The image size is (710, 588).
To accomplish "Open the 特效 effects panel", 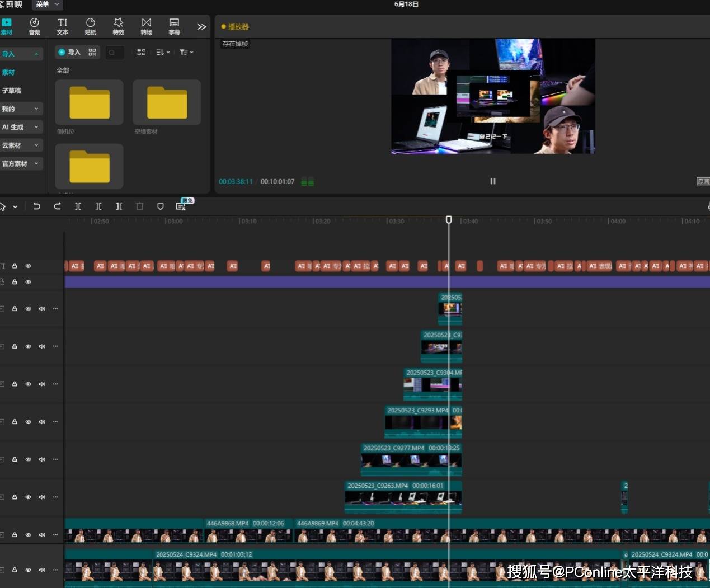I will [x=119, y=26].
